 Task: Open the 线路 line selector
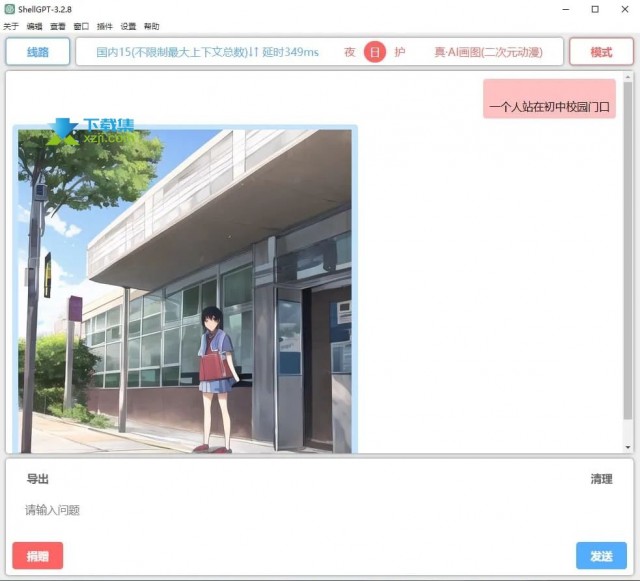pos(38,52)
